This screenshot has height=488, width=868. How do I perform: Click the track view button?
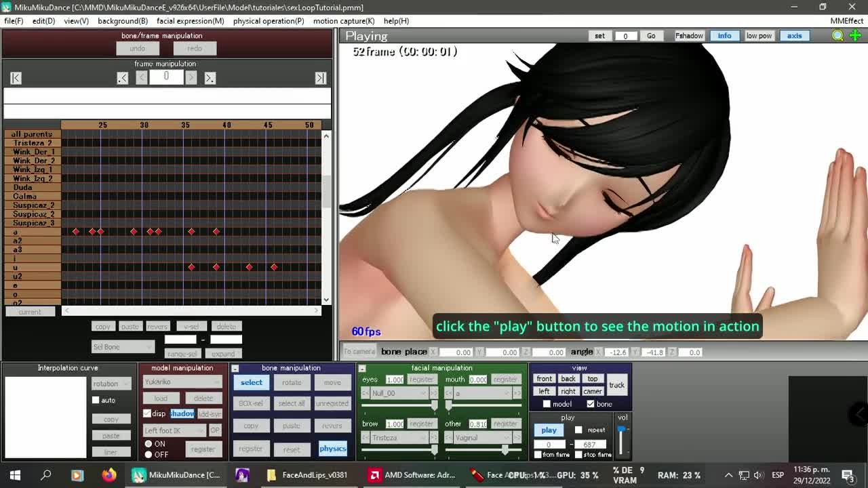[x=616, y=385]
